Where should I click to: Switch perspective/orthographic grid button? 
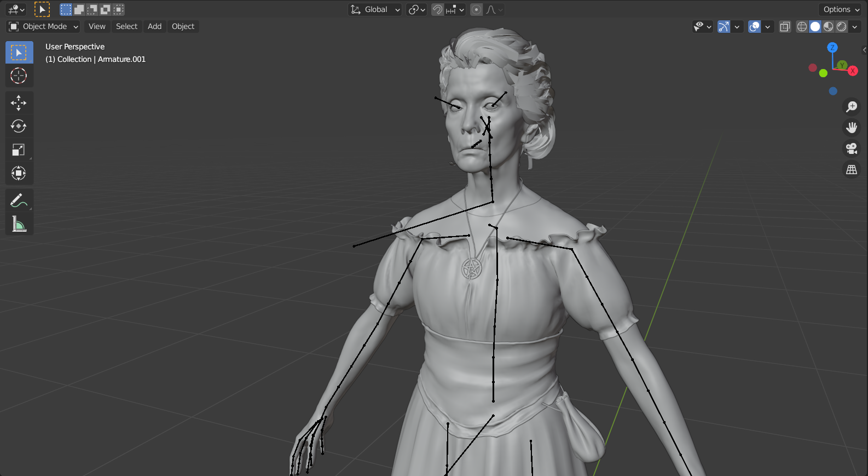point(852,170)
